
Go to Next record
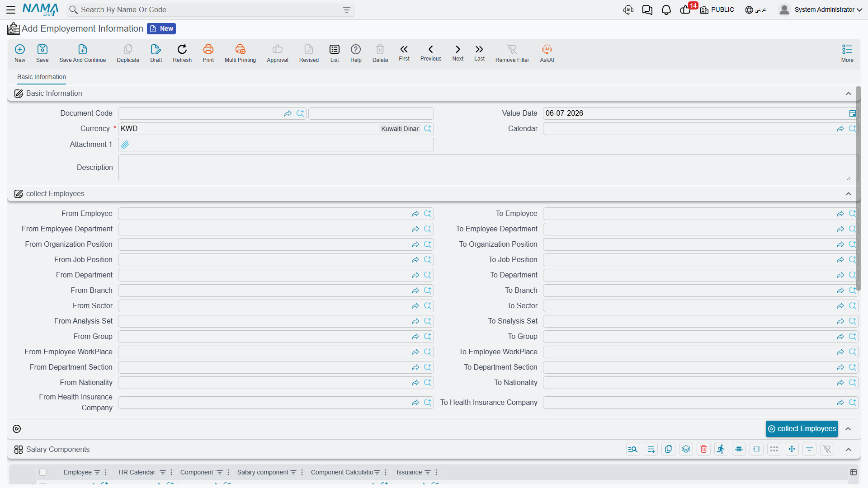point(458,52)
